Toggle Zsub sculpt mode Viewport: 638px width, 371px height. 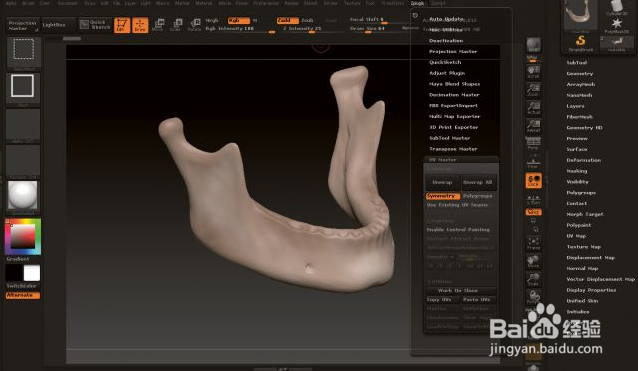pos(307,20)
